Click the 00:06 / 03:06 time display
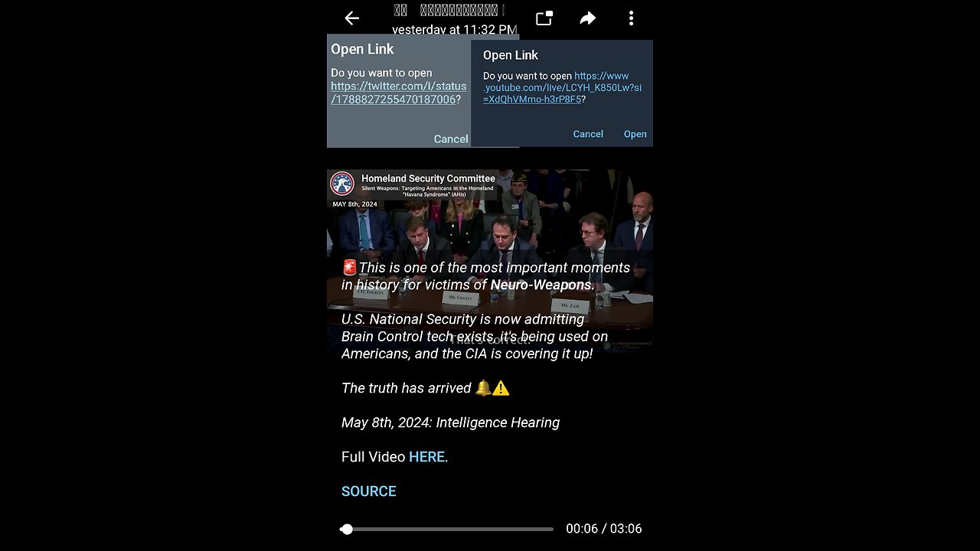The width and height of the screenshot is (980, 551). coord(604,529)
